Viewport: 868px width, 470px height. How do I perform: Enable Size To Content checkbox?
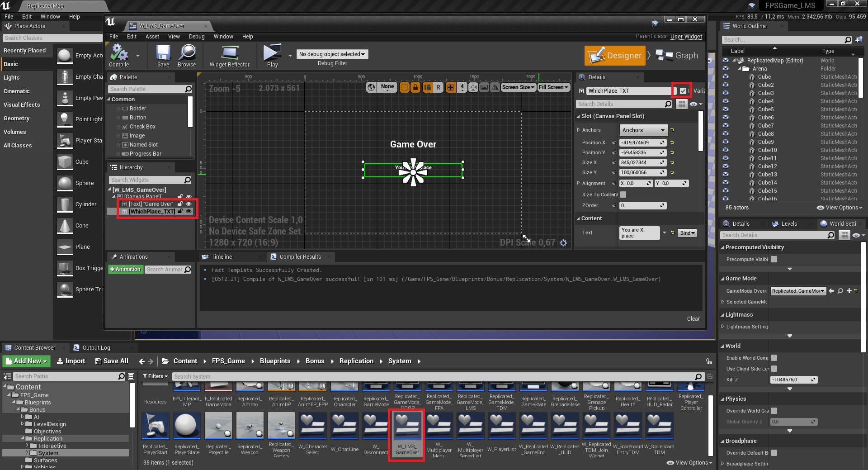pyautogui.click(x=623, y=195)
